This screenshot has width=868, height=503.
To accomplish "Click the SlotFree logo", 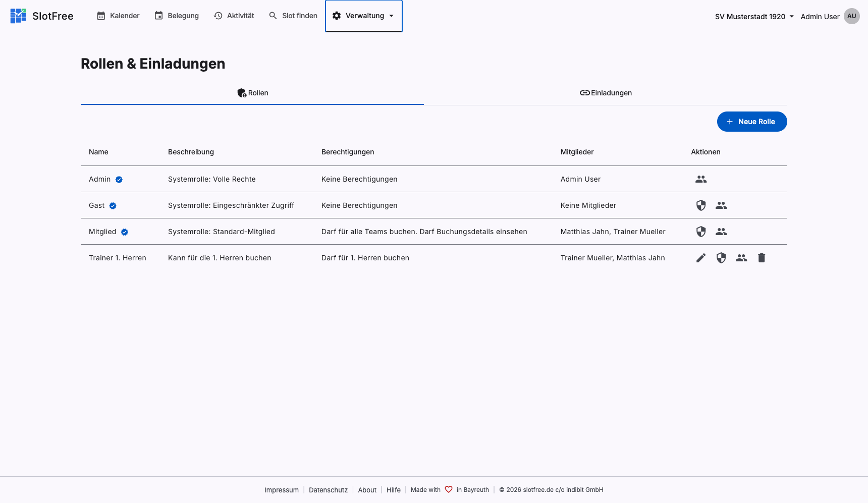I will tap(18, 16).
